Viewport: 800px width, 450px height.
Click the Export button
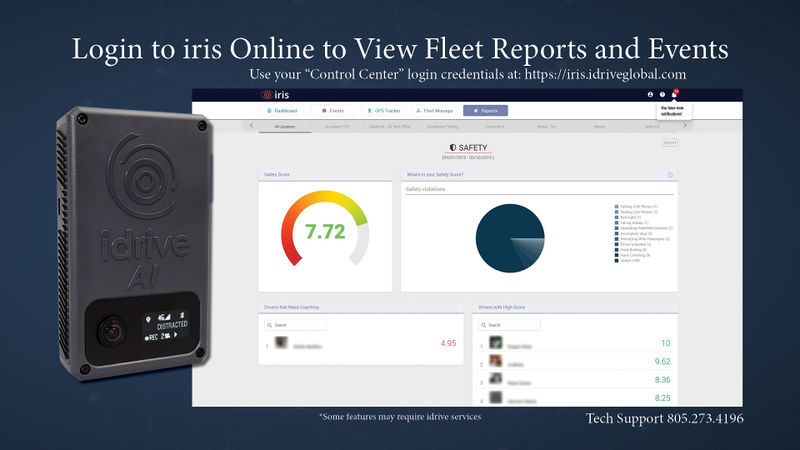[x=670, y=143]
